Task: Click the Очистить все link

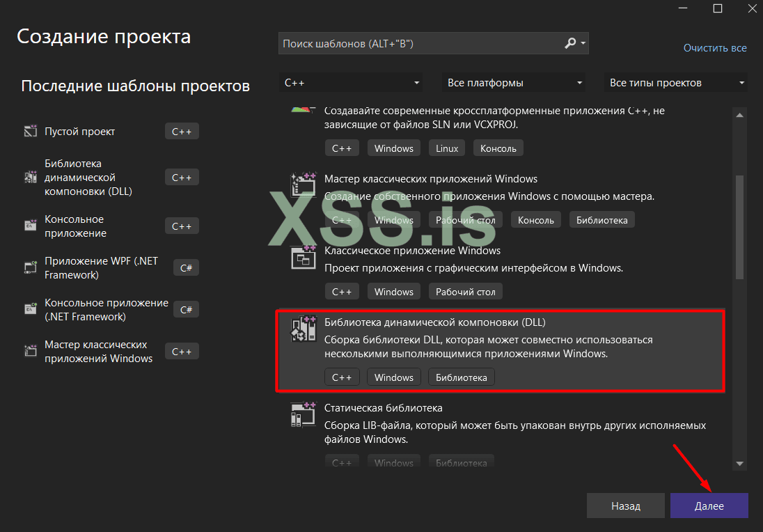Action: (x=715, y=48)
